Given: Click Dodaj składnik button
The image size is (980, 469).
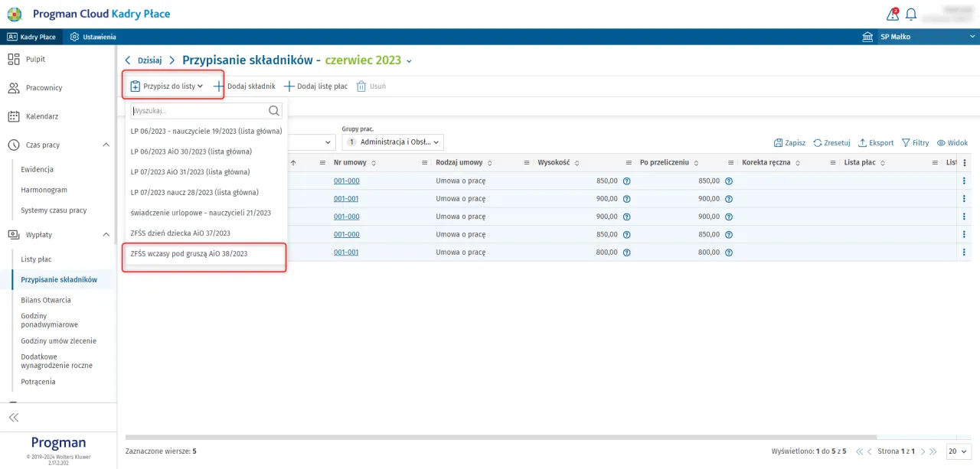Looking at the screenshot, I should tap(244, 86).
